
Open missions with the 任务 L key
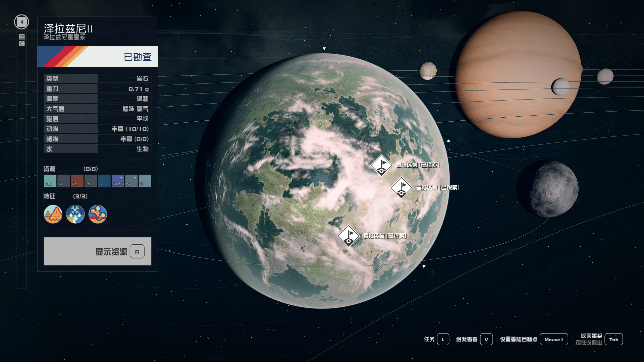click(436, 339)
